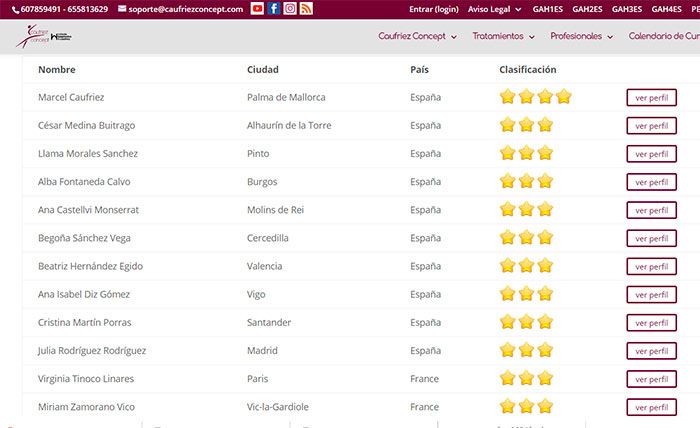
Task: Click ver perfil for Alba Fontaneda Calvo
Action: tap(651, 182)
